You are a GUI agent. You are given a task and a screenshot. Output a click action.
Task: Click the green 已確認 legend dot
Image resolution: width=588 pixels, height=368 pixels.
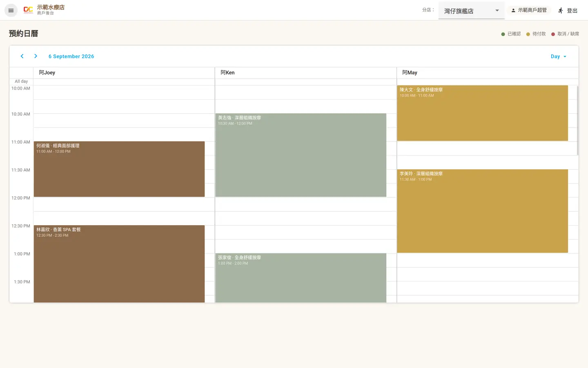(503, 34)
